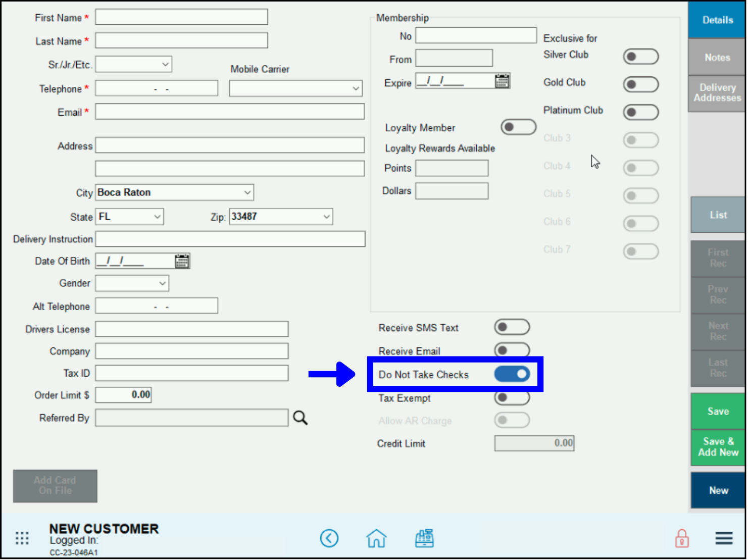Viewport: 748px width, 560px height.
Task: Click the Membership No field
Action: (476, 35)
